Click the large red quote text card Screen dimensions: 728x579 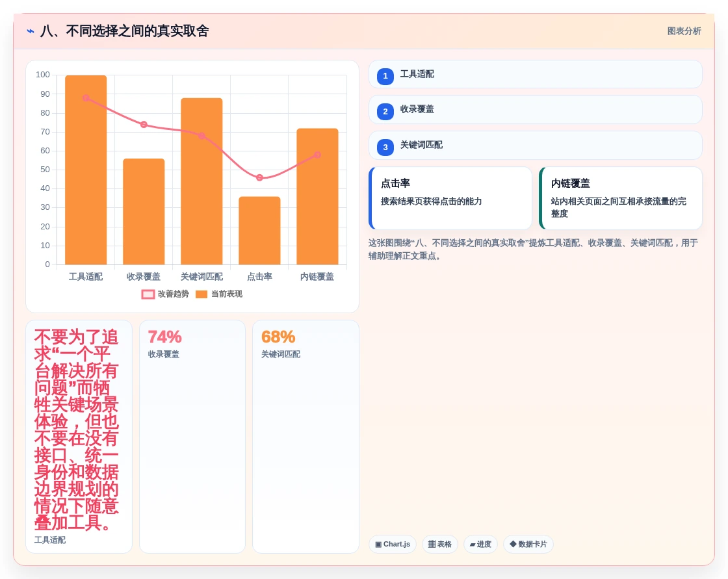point(79,437)
